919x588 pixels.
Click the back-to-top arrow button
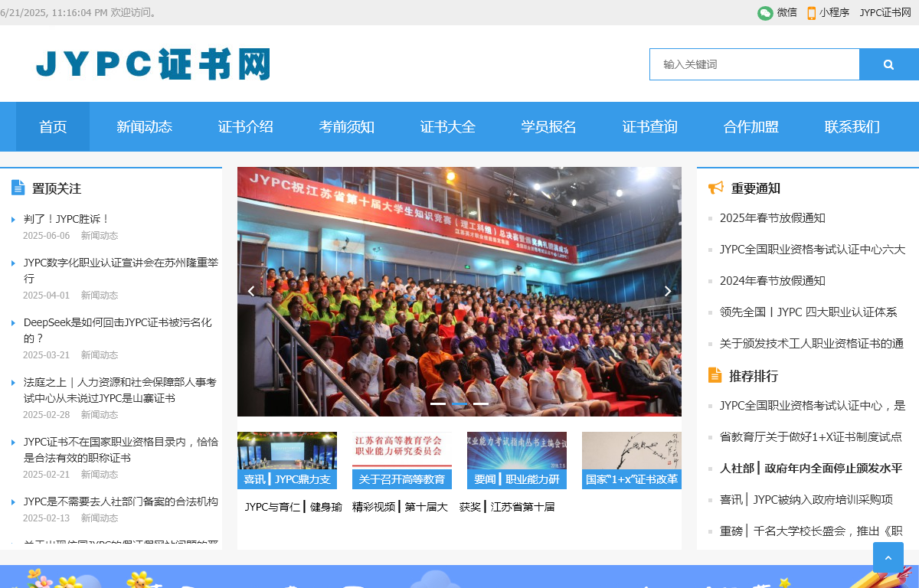coord(888,557)
